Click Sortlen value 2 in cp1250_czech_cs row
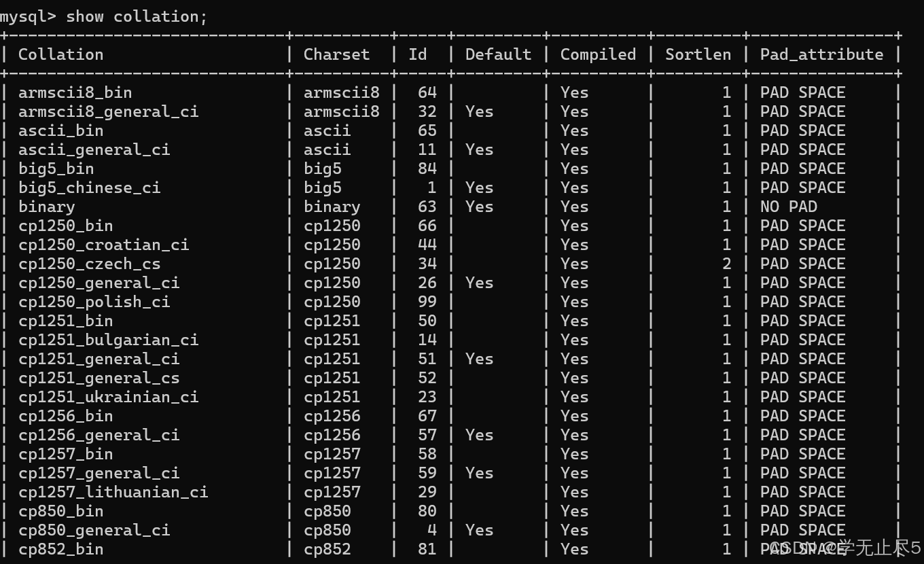Screen dimensions: 924x564 [x=726, y=264]
